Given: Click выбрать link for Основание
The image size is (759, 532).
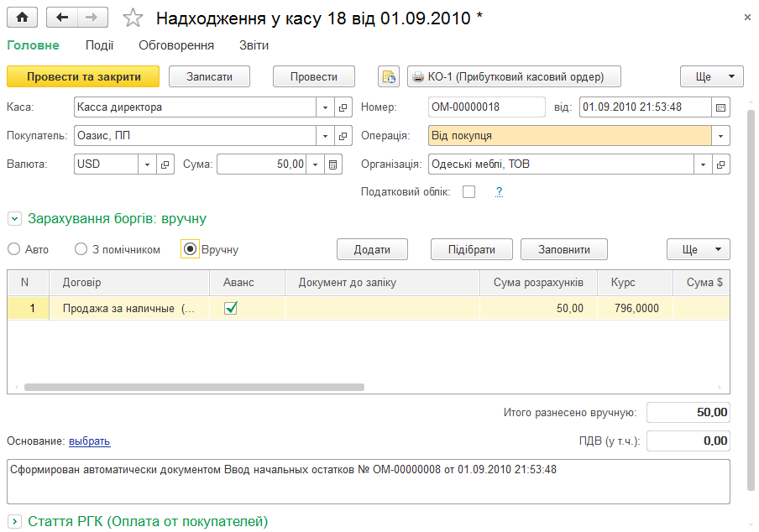Looking at the screenshot, I should point(90,441).
